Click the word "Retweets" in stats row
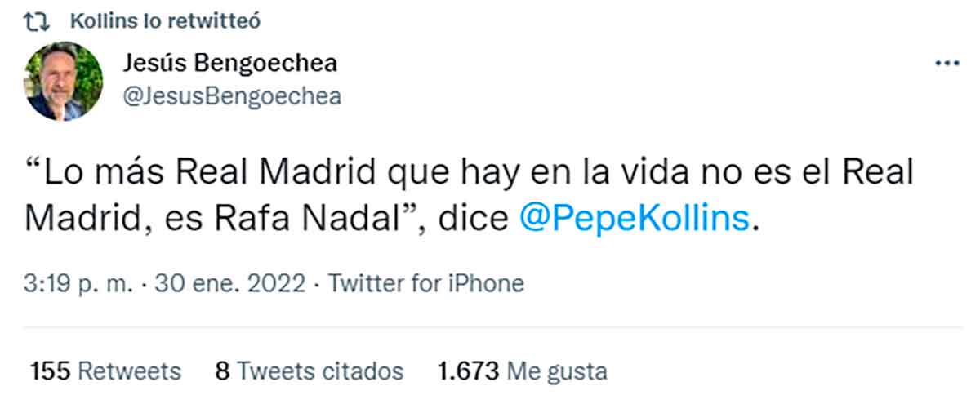The width and height of the screenshot is (980, 413). [129, 371]
